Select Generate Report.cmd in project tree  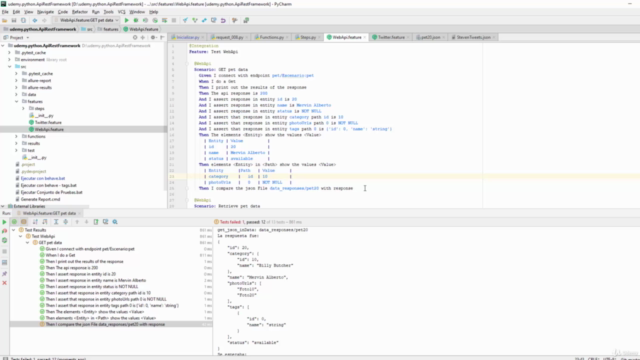[x=40, y=199]
